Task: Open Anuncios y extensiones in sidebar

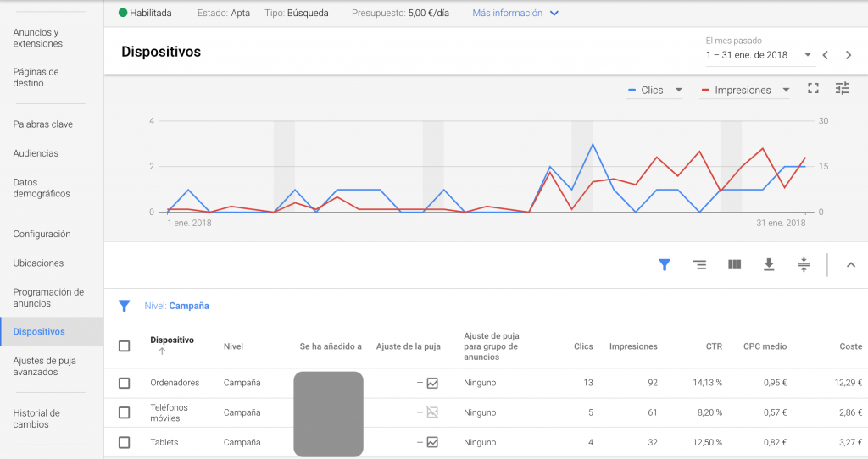Action: [37, 37]
